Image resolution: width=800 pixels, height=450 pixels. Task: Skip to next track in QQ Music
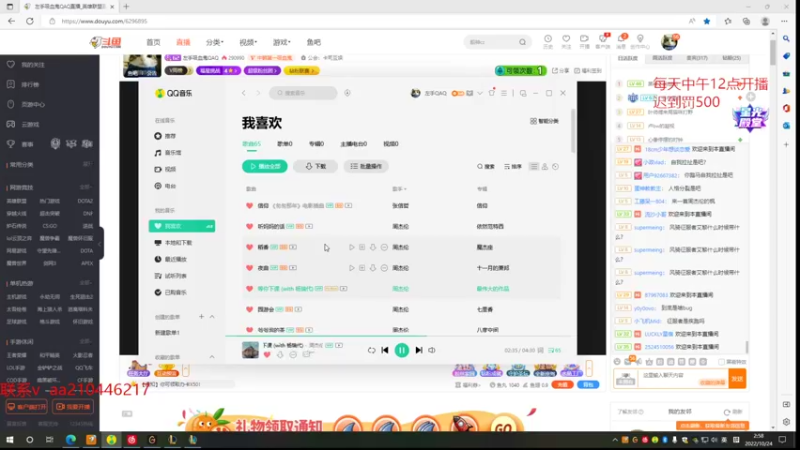[x=419, y=350]
